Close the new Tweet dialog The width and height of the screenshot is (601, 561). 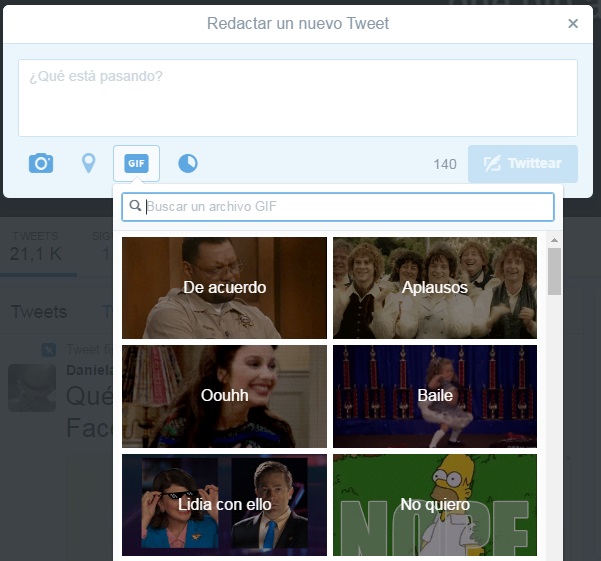[x=573, y=24]
